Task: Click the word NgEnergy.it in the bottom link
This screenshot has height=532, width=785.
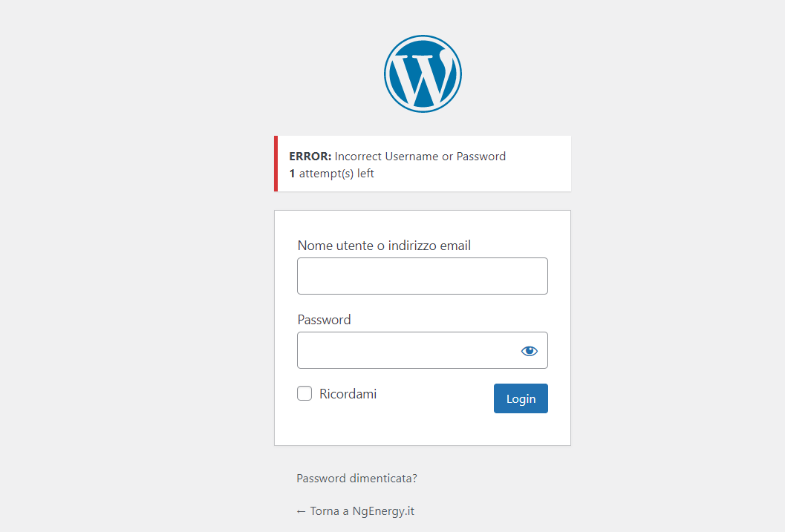Action: coord(383,511)
